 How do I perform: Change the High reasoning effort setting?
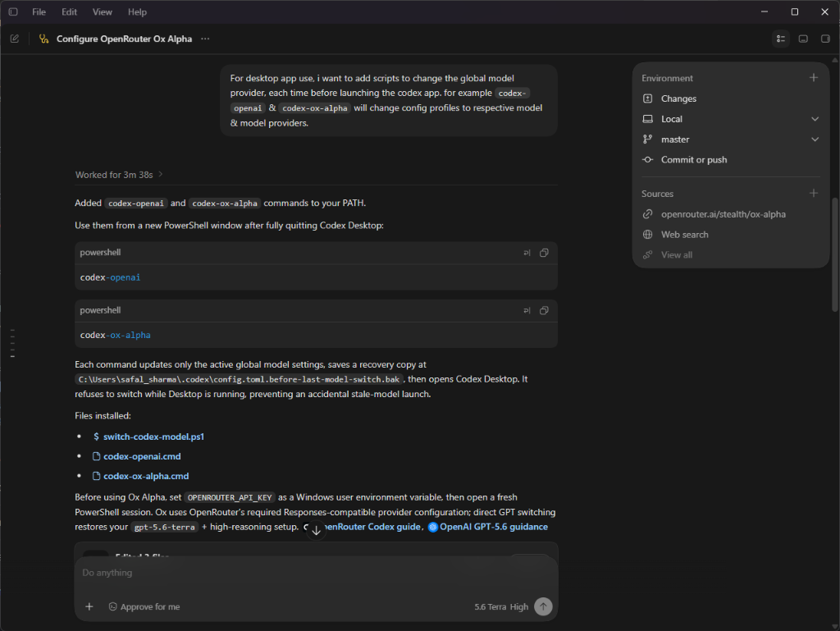518,607
